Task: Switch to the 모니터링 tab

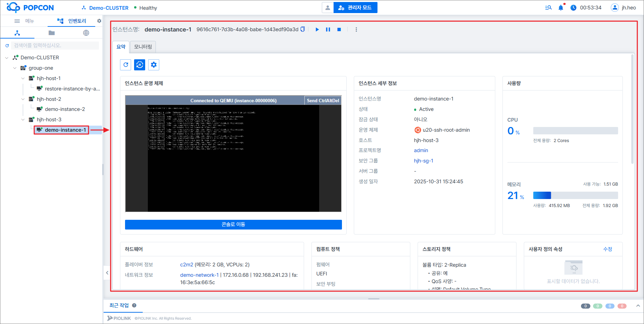Action: (143, 47)
